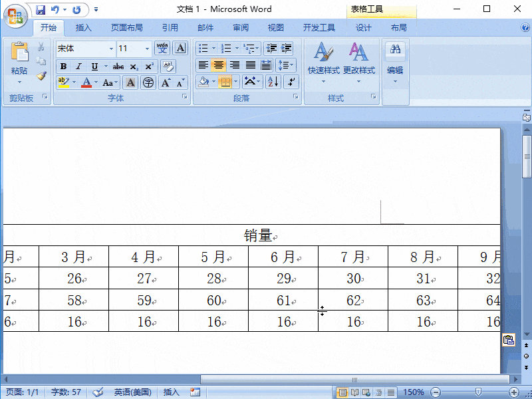This screenshot has width=532, height=399.
Task: Open the font name dropdown
Action: [x=111, y=48]
